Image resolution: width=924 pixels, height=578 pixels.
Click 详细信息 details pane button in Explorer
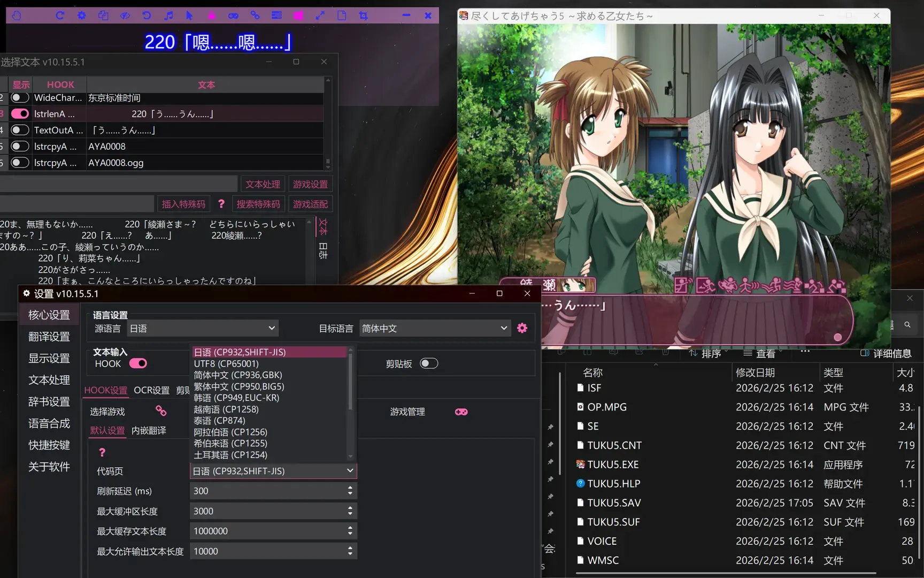tap(885, 353)
